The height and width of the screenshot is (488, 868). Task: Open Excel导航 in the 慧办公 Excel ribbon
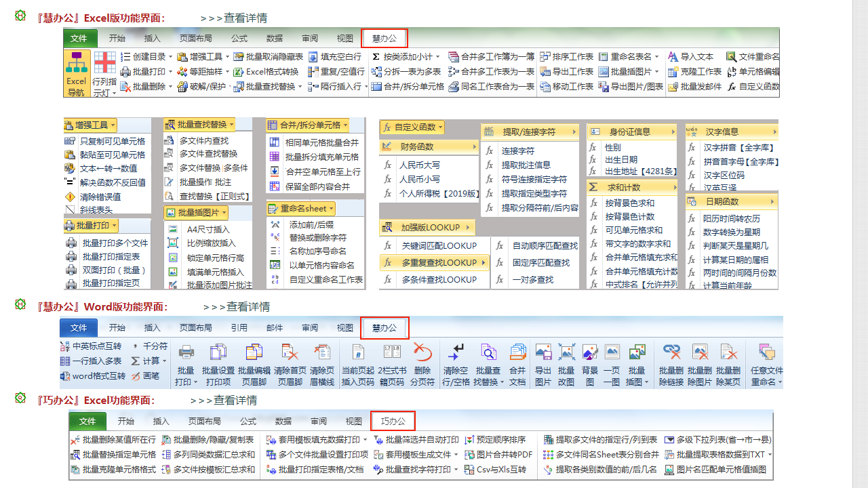pyautogui.click(x=77, y=74)
